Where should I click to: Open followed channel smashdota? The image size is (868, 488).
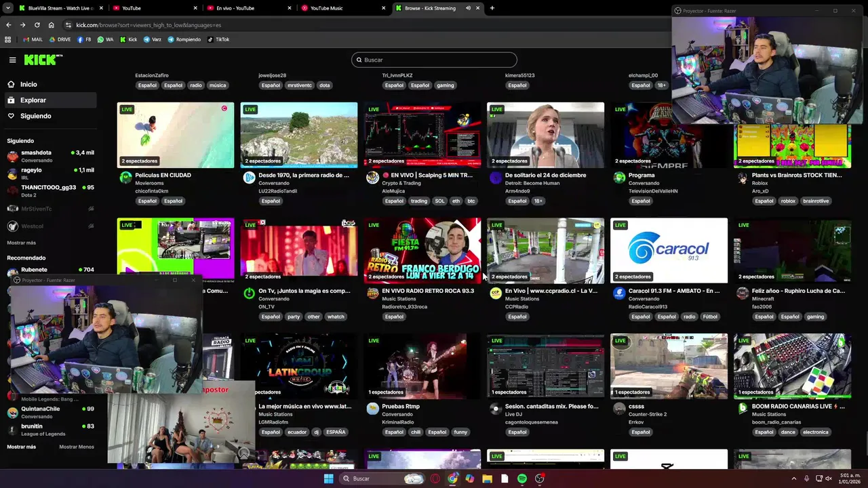50,156
